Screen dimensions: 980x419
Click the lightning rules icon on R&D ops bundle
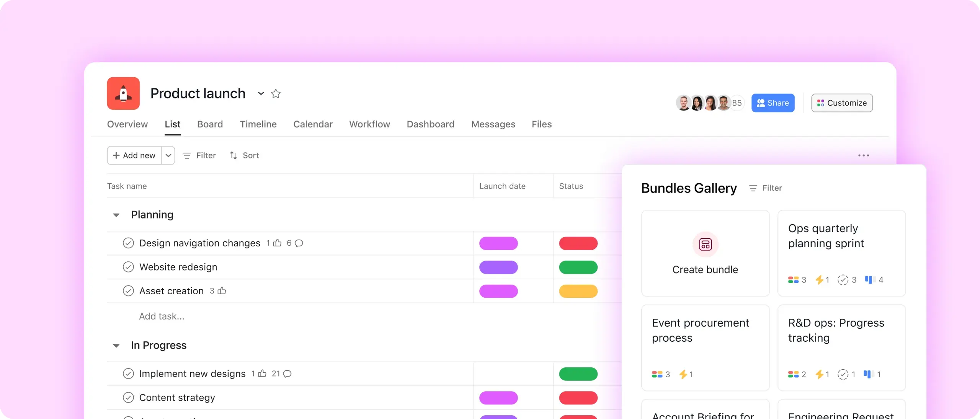(x=819, y=375)
